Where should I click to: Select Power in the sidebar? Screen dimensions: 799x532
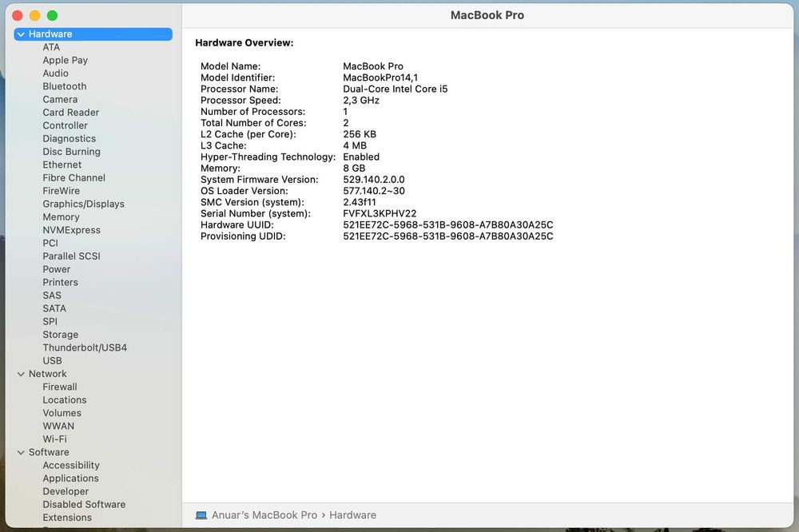tap(56, 269)
